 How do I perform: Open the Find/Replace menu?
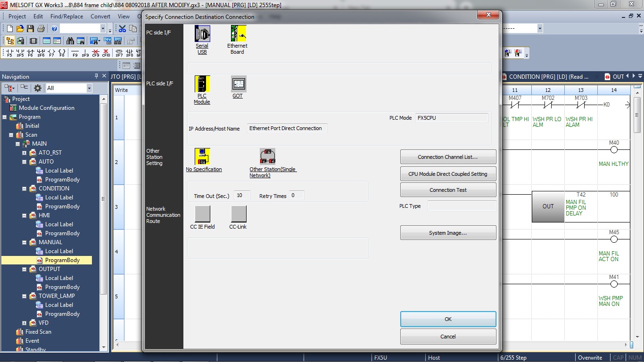(x=66, y=16)
